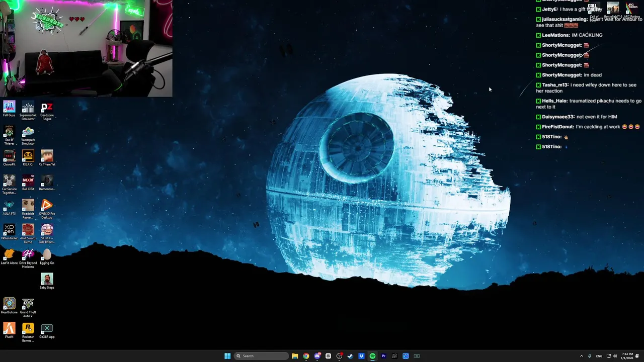Select the FiveM desktop icon
Image resolution: width=644 pixels, height=362 pixels.
9,331
